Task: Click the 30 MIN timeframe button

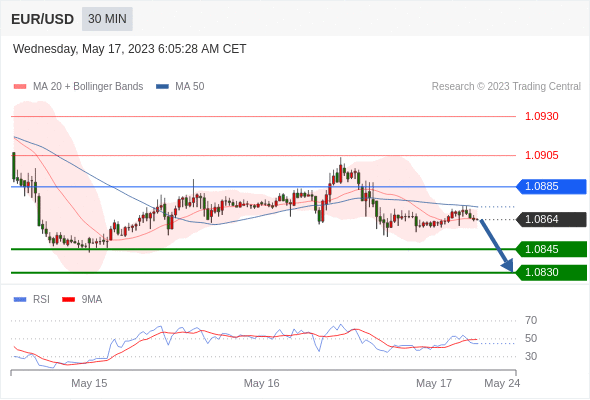Action: point(107,19)
